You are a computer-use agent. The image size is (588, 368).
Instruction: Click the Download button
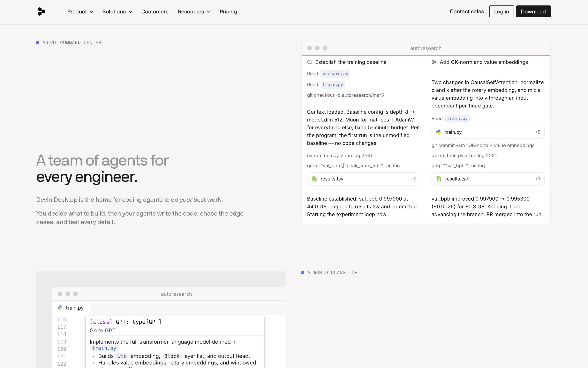click(533, 11)
